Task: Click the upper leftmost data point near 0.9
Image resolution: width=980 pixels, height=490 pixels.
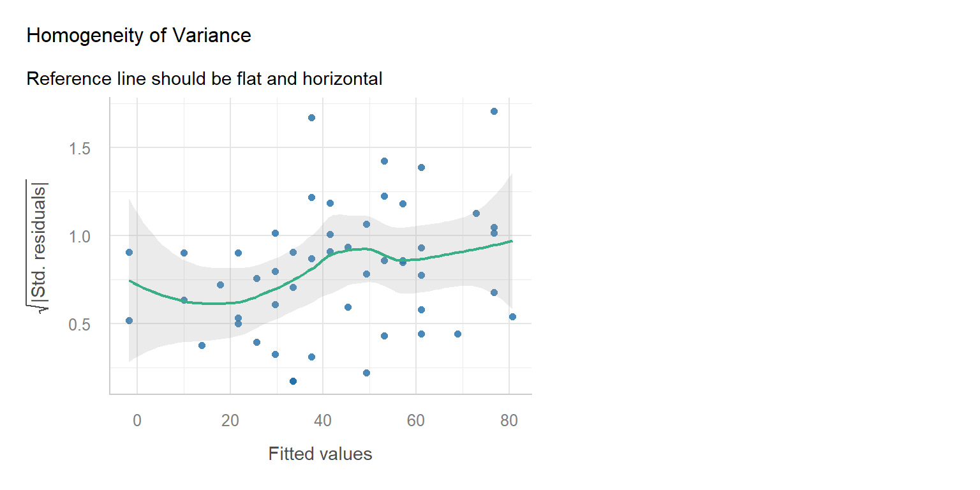Action: tap(129, 252)
